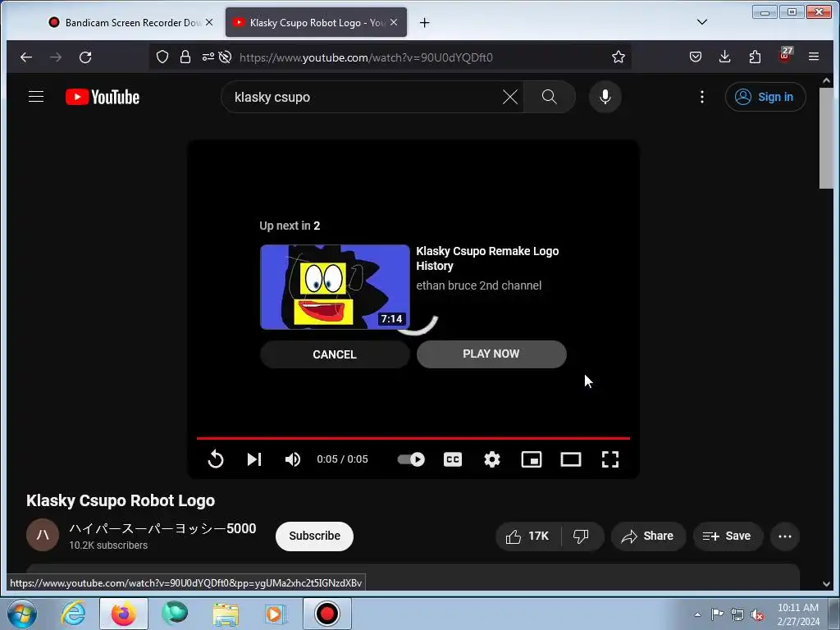Image resolution: width=840 pixels, height=630 pixels.
Task: Dislike the video with thumbs down
Action: pyautogui.click(x=581, y=536)
